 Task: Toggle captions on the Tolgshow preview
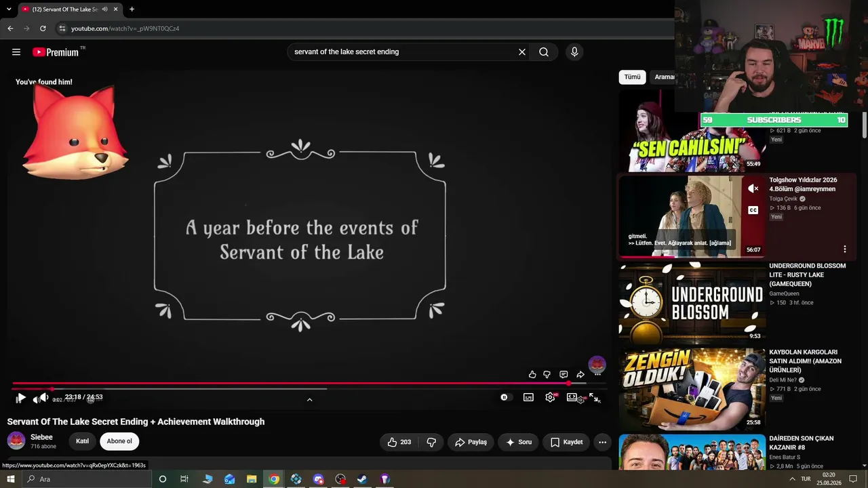pos(753,210)
